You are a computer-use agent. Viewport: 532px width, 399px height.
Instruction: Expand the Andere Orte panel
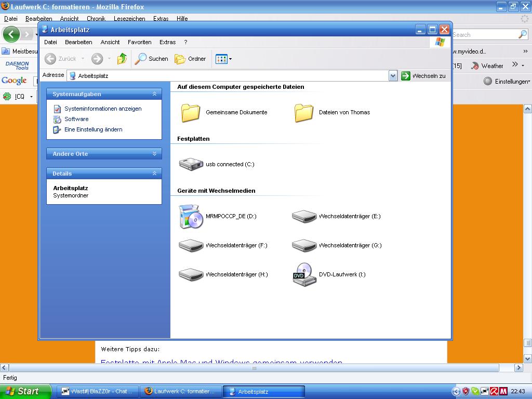[x=154, y=154]
